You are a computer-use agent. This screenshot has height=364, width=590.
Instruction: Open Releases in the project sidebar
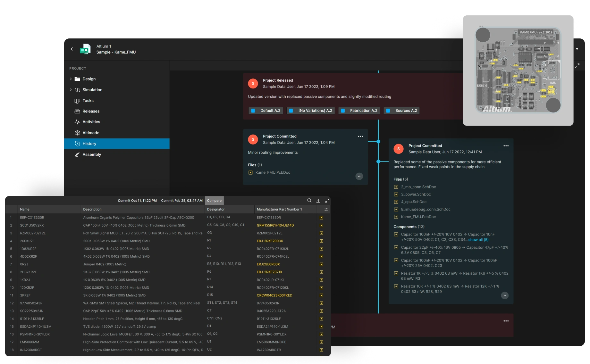[x=91, y=111]
